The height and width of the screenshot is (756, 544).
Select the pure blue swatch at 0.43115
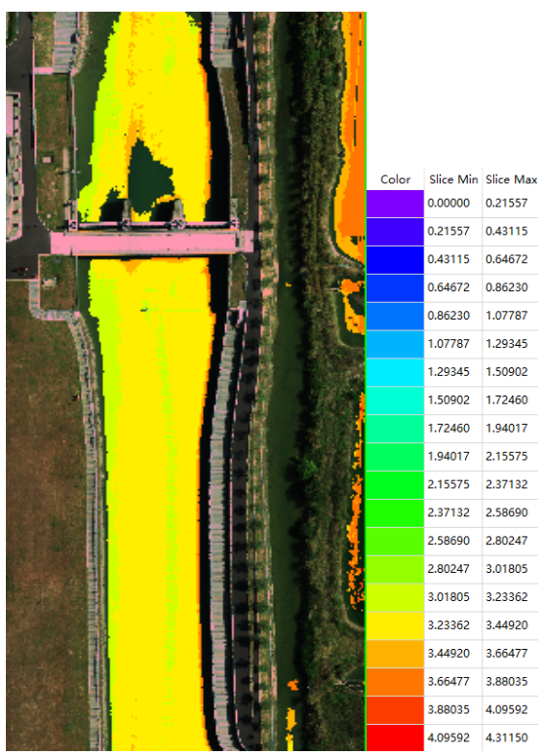[395, 259]
